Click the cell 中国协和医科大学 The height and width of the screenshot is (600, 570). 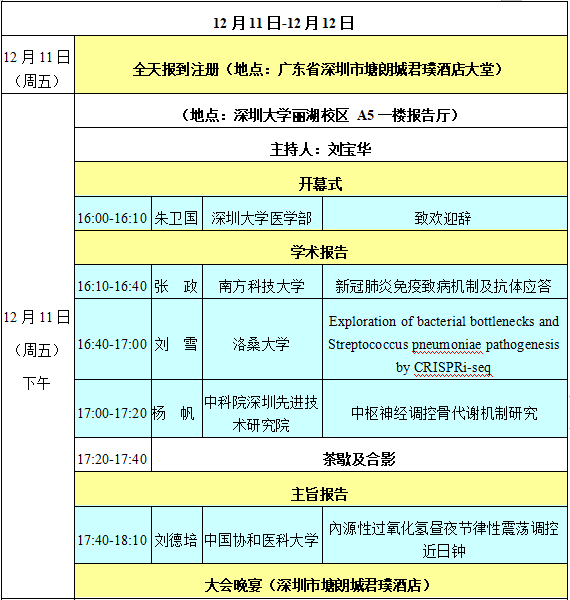pyautogui.click(x=262, y=535)
